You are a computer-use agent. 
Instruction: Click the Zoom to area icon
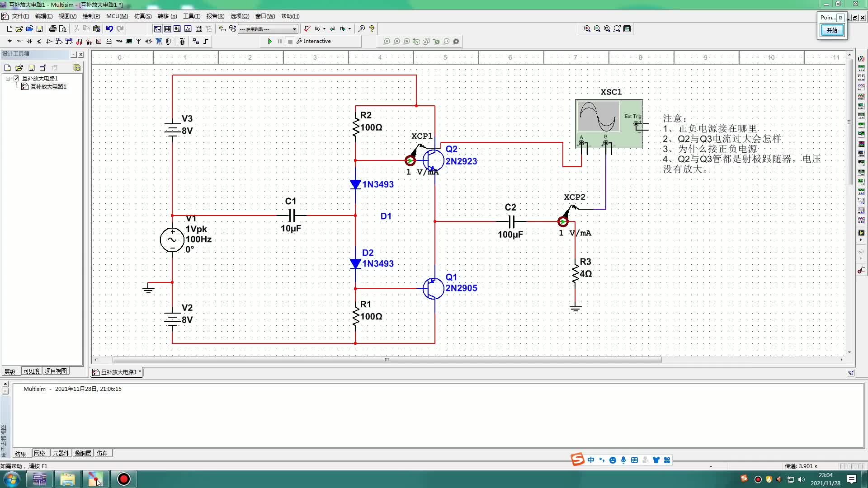point(607,28)
